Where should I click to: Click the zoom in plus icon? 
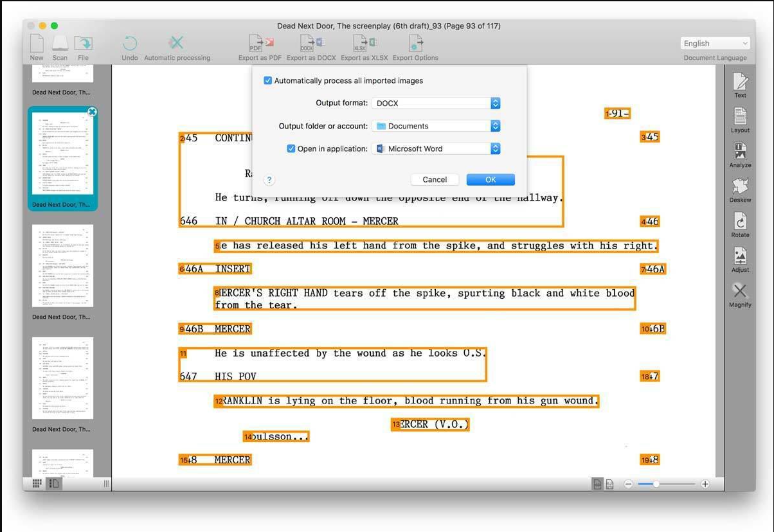[705, 484]
